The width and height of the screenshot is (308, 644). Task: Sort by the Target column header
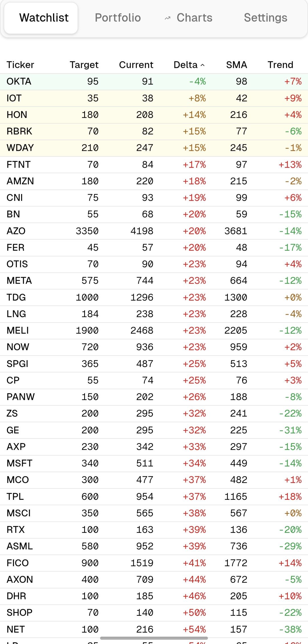pos(84,65)
